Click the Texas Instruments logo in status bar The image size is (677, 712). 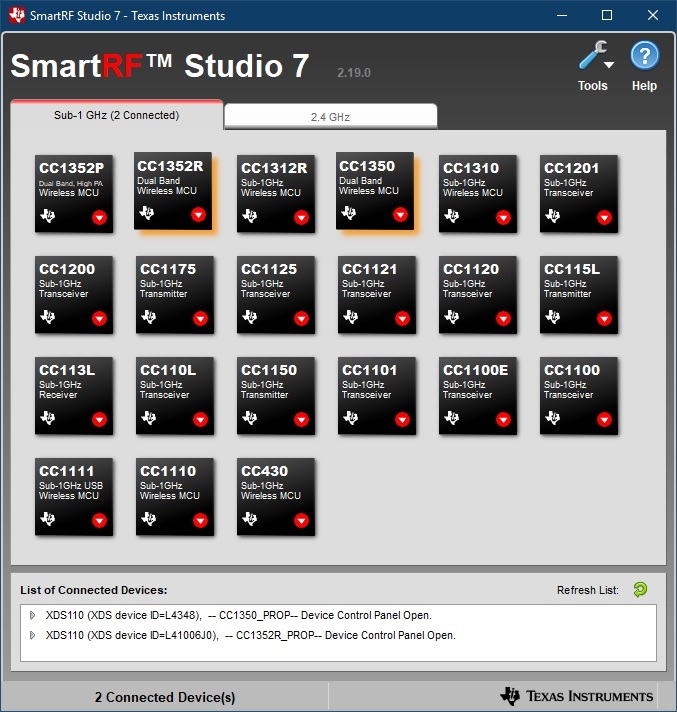tap(576, 696)
